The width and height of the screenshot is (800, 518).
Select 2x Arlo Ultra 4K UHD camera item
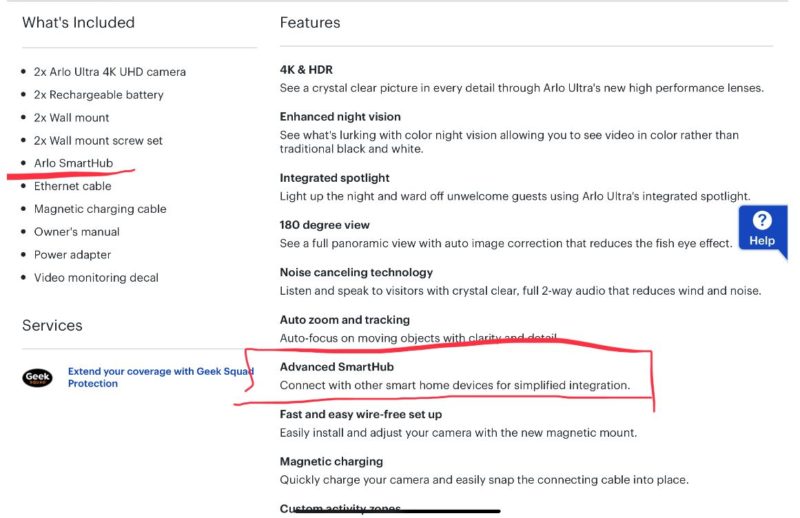click(x=110, y=72)
